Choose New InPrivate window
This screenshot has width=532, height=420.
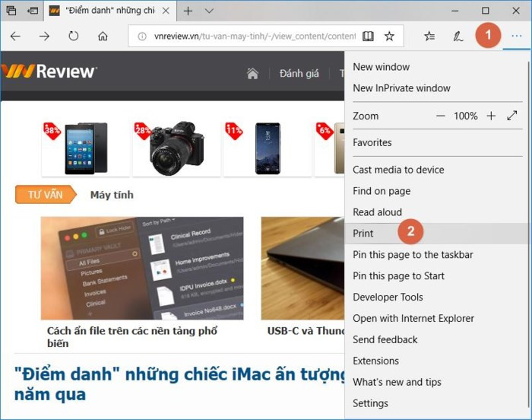(x=401, y=88)
